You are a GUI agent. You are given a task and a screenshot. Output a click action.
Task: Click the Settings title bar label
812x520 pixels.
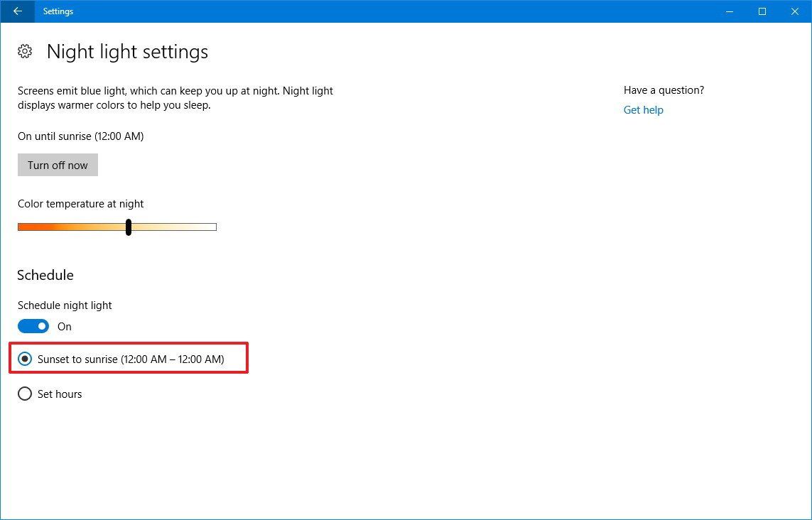click(58, 11)
